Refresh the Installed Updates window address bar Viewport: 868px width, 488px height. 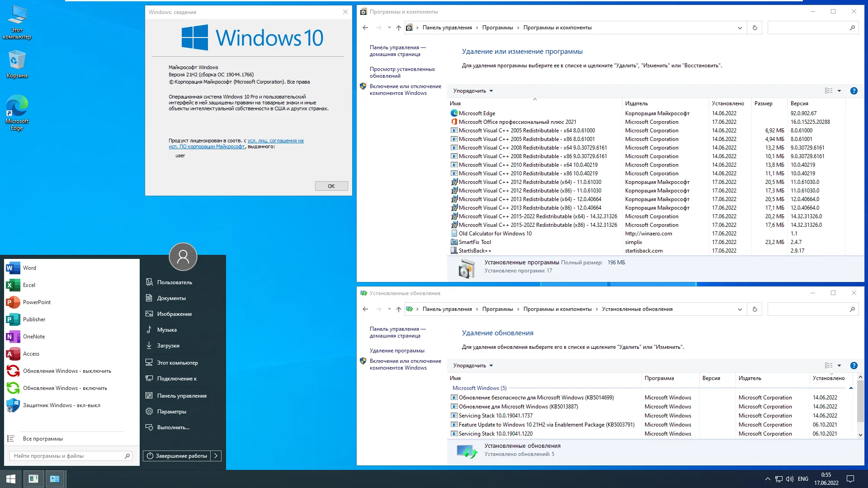pyautogui.click(x=755, y=309)
